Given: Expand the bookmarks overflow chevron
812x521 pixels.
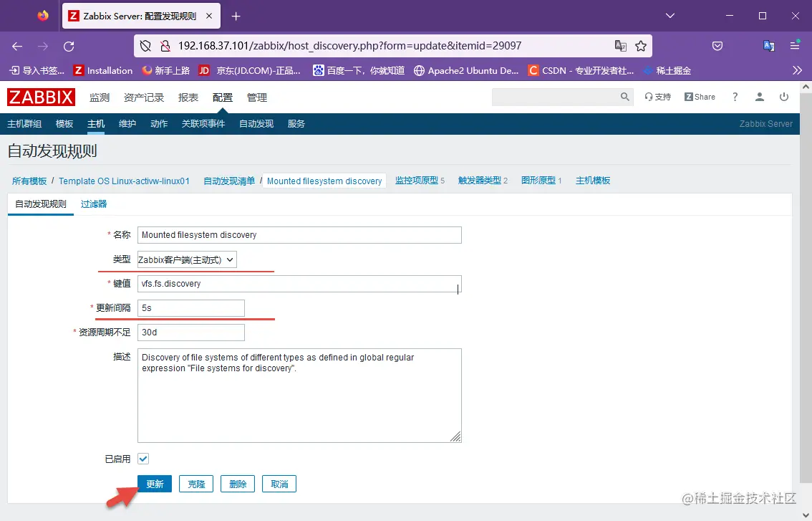Looking at the screenshot, I should (797, 70).
